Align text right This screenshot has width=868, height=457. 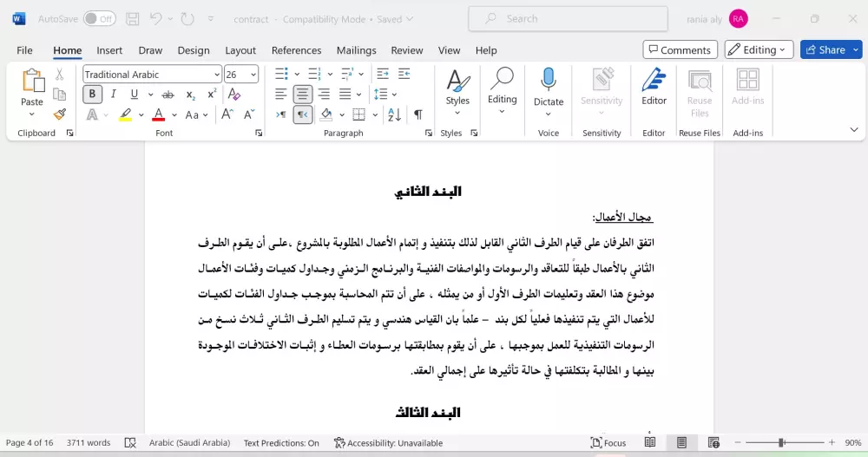click(x=324, y=95)
